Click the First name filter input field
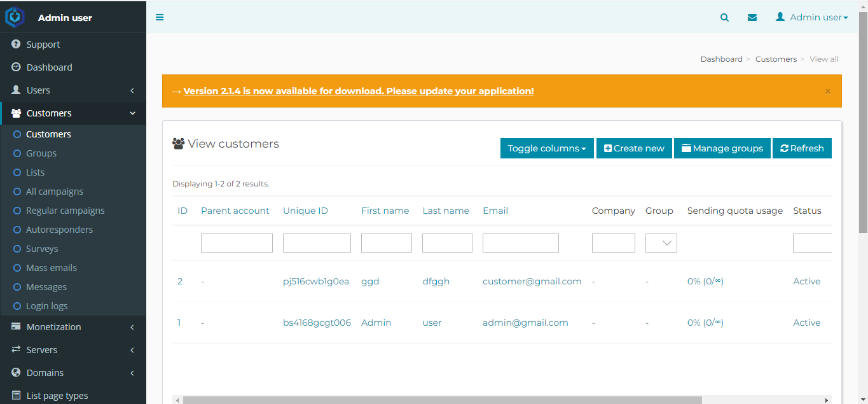 click(386, 242)
